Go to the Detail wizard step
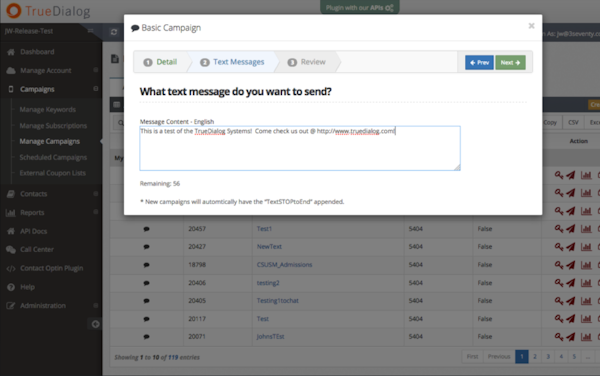 [160, 62]
